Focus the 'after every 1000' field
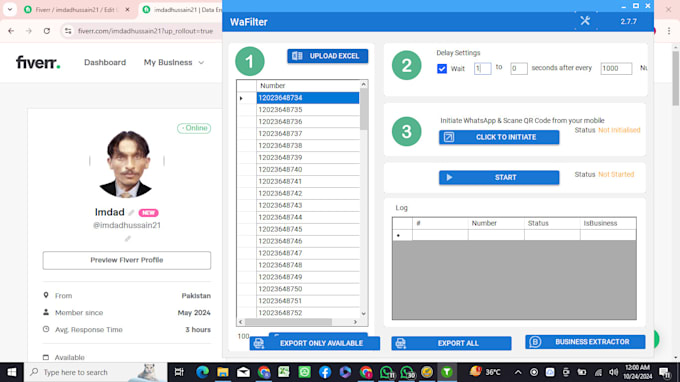680x382 pixels. (616, 69)
